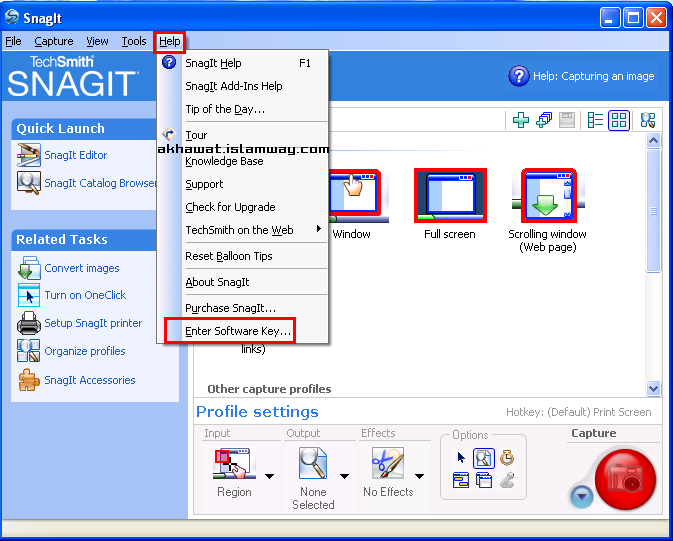Toggle preview window option
This screenshot has height=541, width=673.
[x=484, y=458]
